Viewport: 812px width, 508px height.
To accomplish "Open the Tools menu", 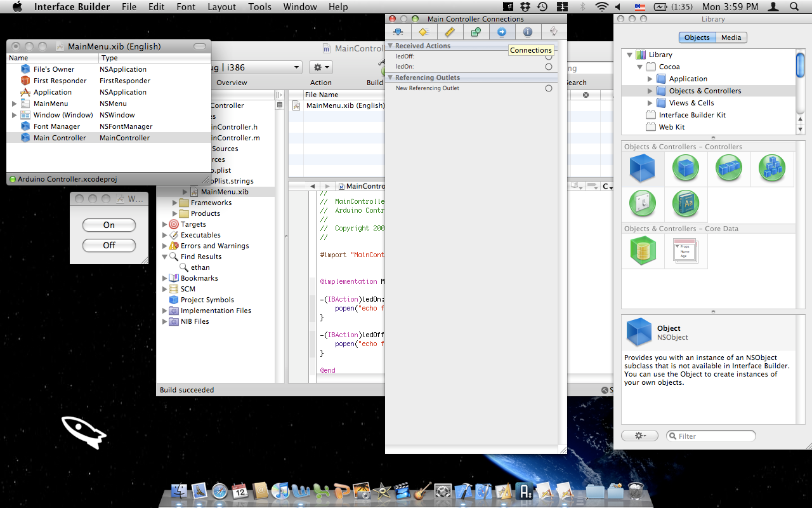I will pyautogui.click(x=259, y=7).
